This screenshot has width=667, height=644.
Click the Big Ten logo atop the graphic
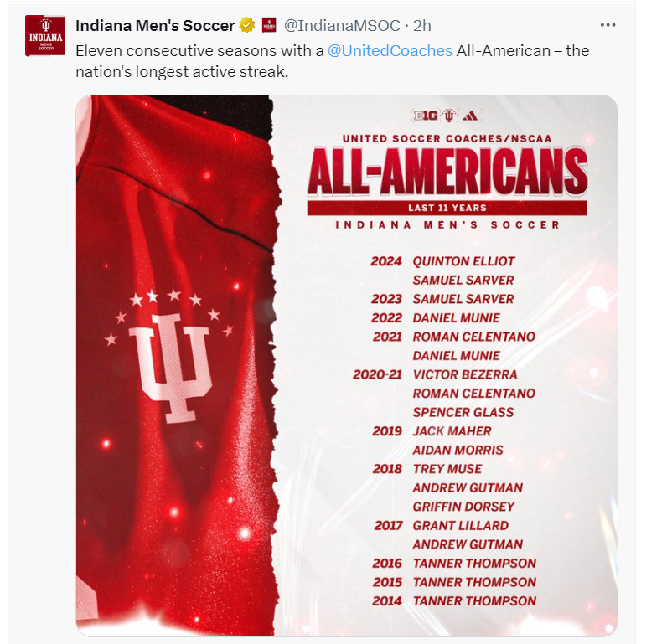(426, 116)
